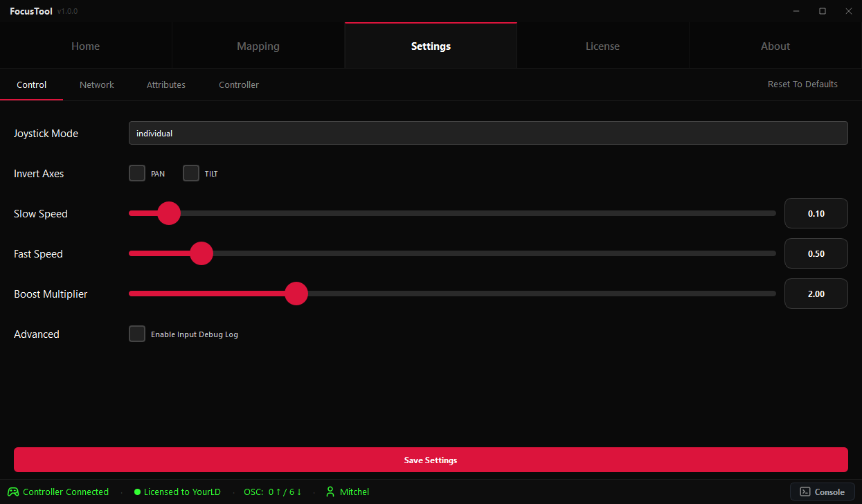Maximize the FocusTool window
862x504 pixels.
[x=823, y=11]
